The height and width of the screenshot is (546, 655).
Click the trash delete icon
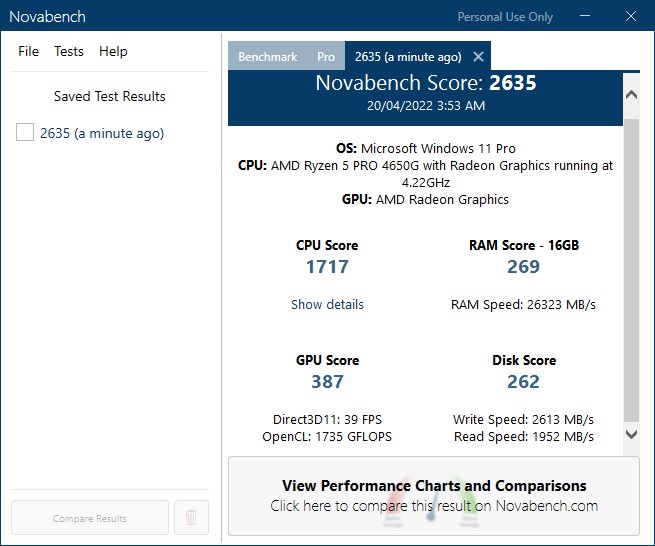click(191, 518)
